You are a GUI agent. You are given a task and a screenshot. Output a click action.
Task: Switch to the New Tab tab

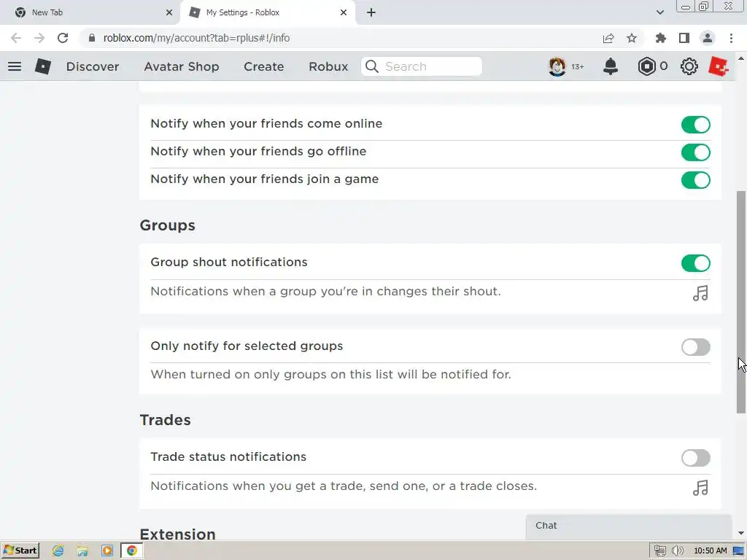(x=90, y=12)
